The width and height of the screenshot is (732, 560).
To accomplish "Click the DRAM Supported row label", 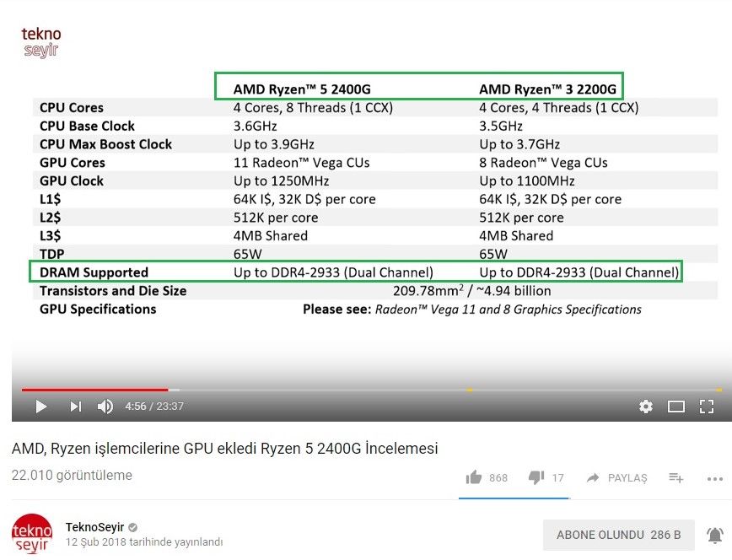I will 94,272.
